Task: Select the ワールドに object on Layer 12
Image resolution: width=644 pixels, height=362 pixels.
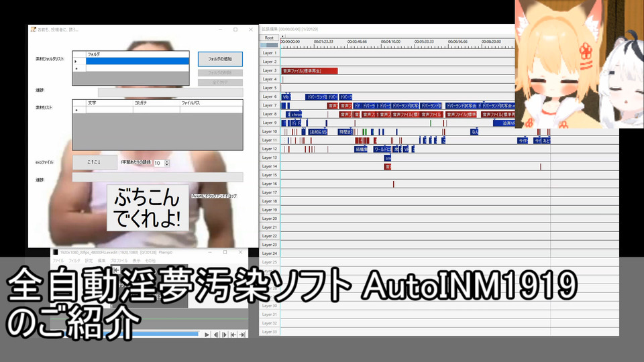Action: 382,149
